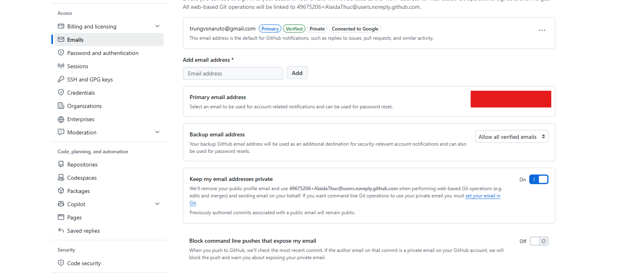Viewport: 644px width, 276px height.
Task: Click the Codespaces icon in sidebar
Action: (x=61, y=178)
